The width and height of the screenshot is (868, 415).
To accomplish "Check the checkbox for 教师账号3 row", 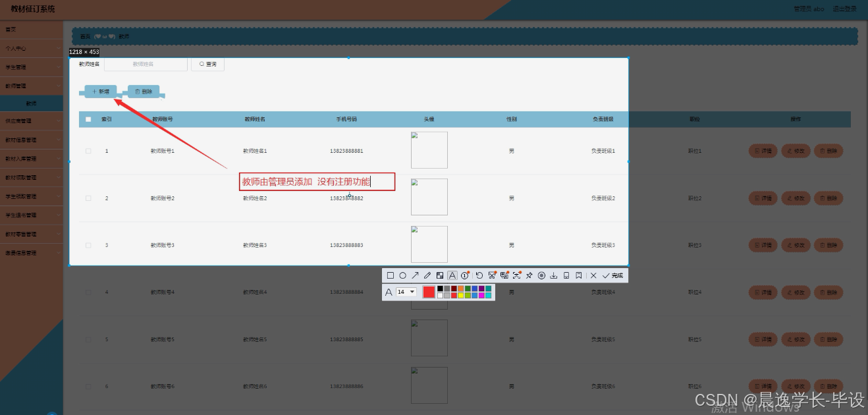I will point(88,245).
